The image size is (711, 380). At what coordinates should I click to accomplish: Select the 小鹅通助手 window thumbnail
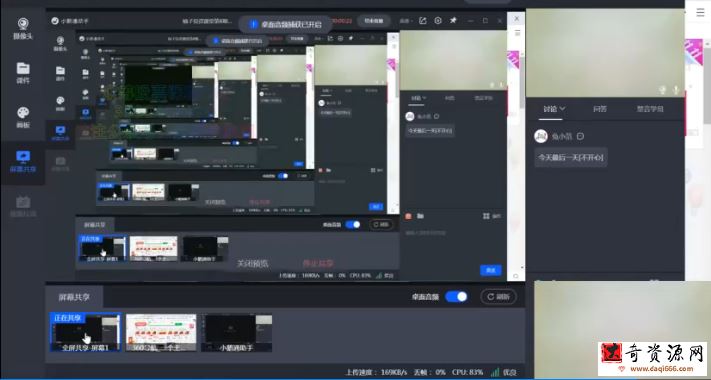(236, 332)
